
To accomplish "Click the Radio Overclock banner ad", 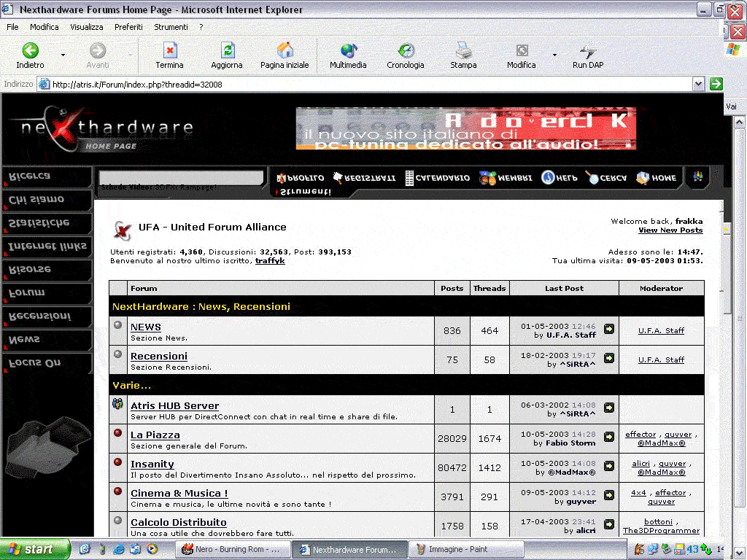I will [466, 128].
